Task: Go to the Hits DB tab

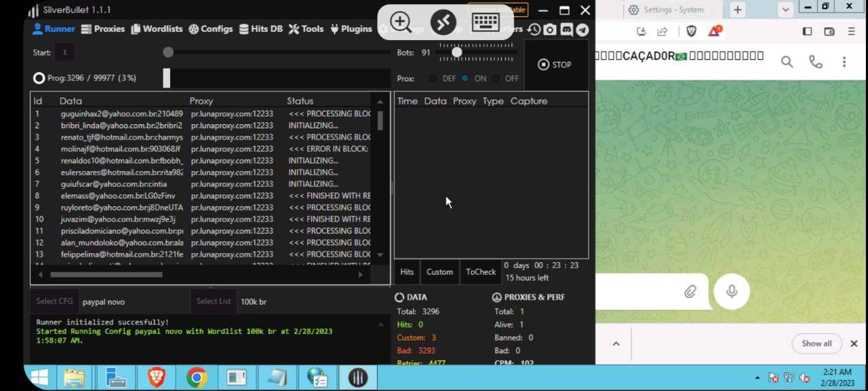Action: pyautogui.click(x=261, y=29)
